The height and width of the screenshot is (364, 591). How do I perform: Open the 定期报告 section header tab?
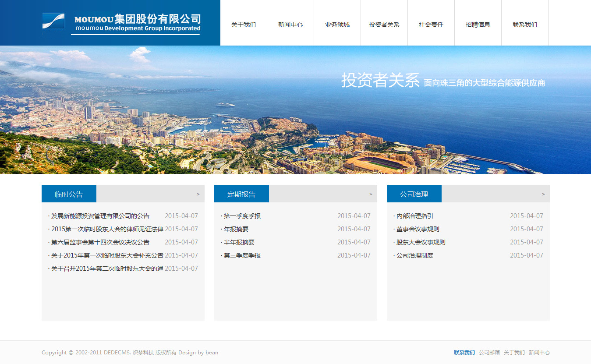tap(241, 194)
